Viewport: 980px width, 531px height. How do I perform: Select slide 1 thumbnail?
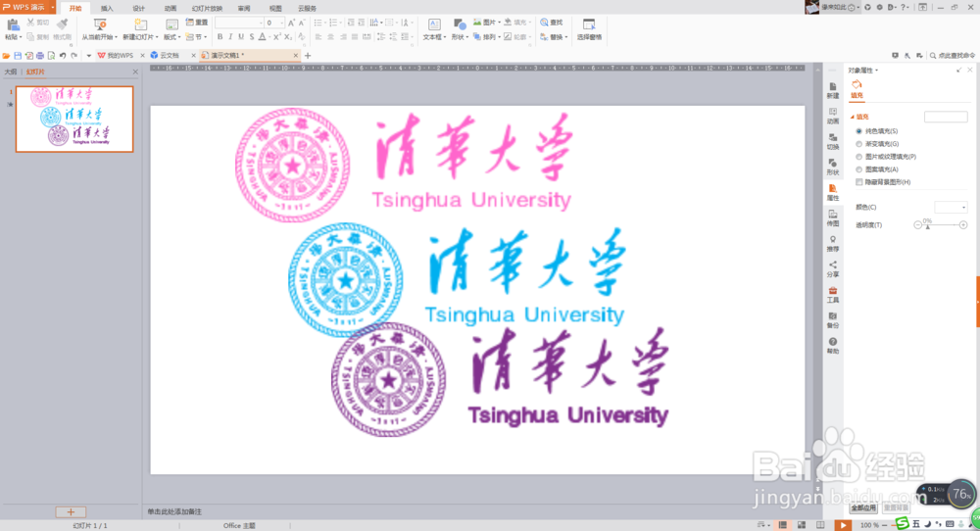point(74,119)
